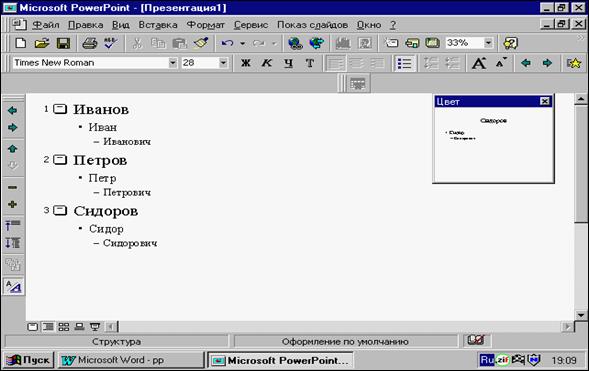Promote item using outline sidebar left arrow
The height and width of the screenshot is (371, 589).
click(x=12, y=110)
